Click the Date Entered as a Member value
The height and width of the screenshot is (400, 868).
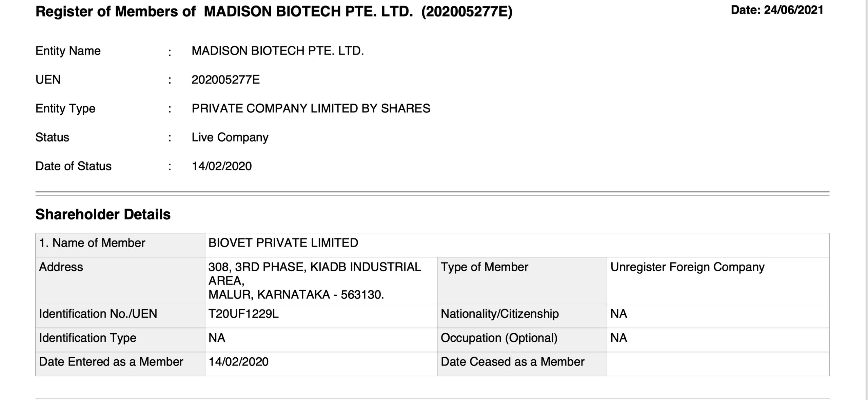point(238,362)
